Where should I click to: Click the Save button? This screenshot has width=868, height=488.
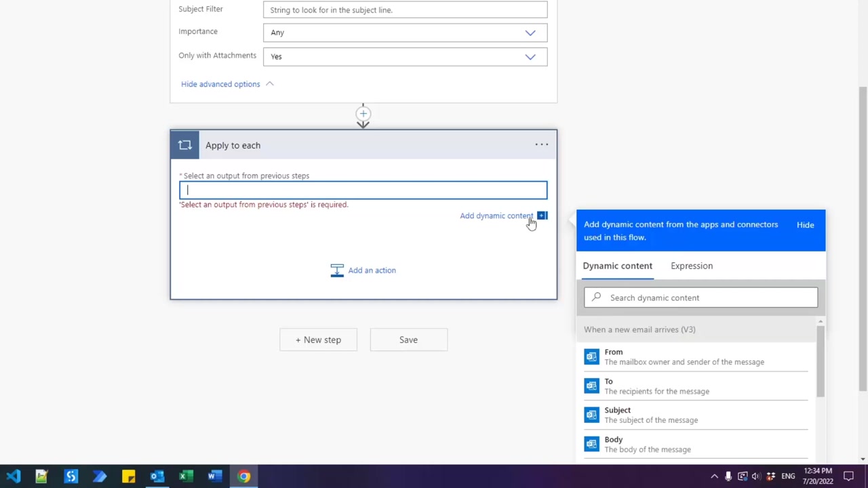point(408,340)
